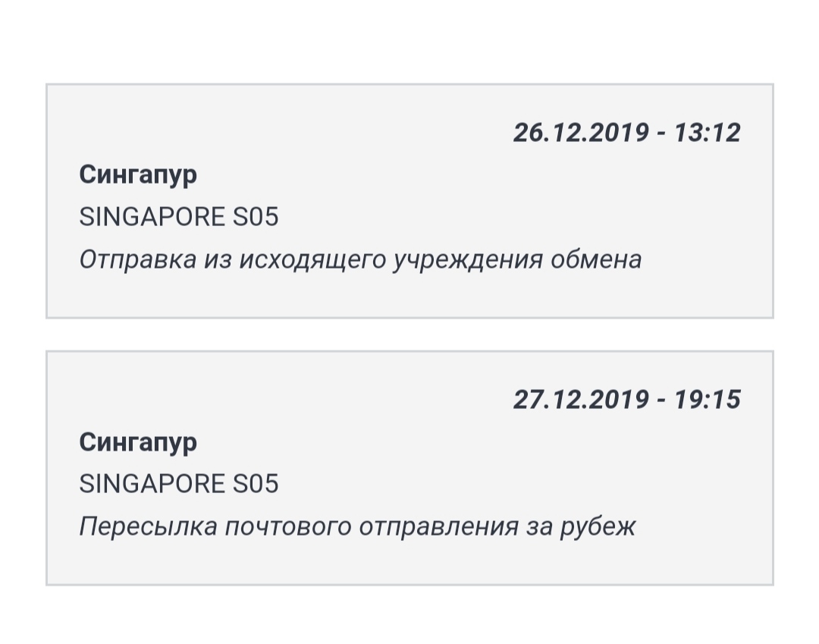Click SINGAPORE S05 text in the 27.12.2019 card

[x=179, y=484]
